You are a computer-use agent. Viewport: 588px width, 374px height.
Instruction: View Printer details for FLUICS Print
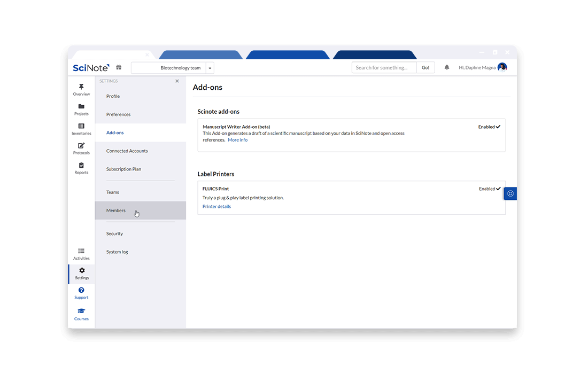(x=216, y=206)
